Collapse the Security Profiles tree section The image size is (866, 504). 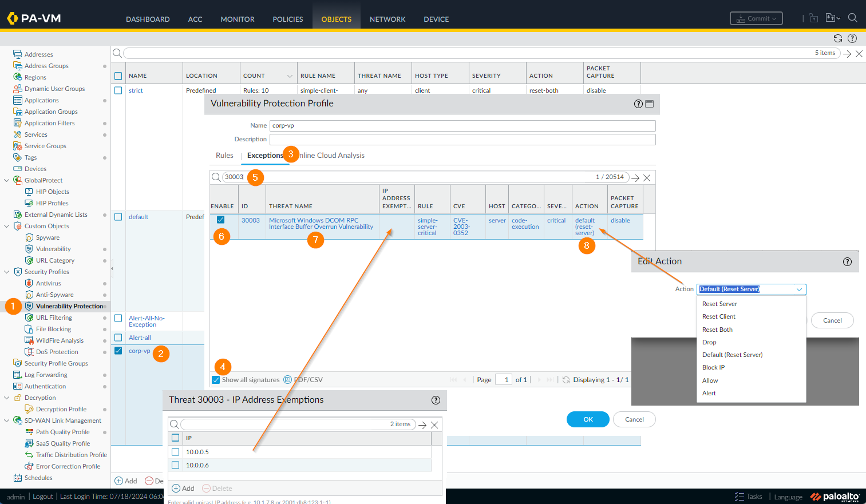coord(7,272)
